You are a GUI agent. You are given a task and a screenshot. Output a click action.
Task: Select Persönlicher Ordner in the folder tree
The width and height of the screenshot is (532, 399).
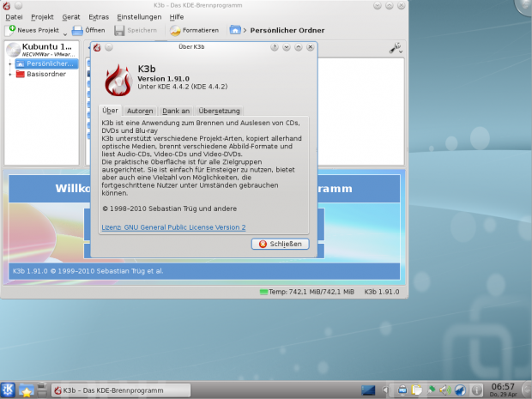pos(46,63)
